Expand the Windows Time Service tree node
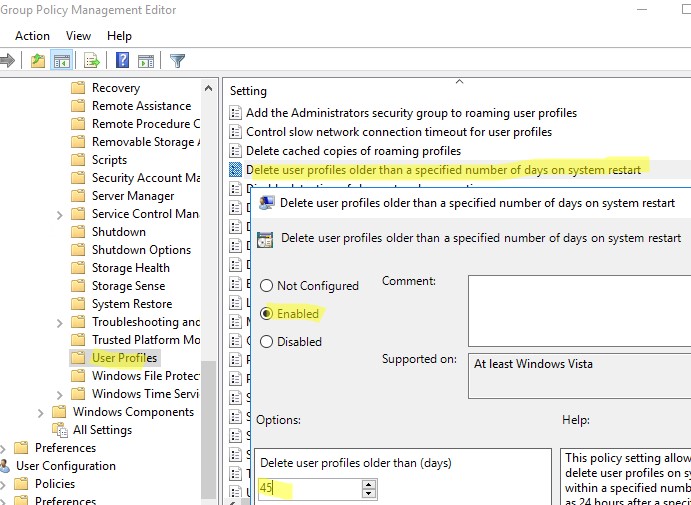691x505 pixels. pyautogui.click(x=59, y=395)
